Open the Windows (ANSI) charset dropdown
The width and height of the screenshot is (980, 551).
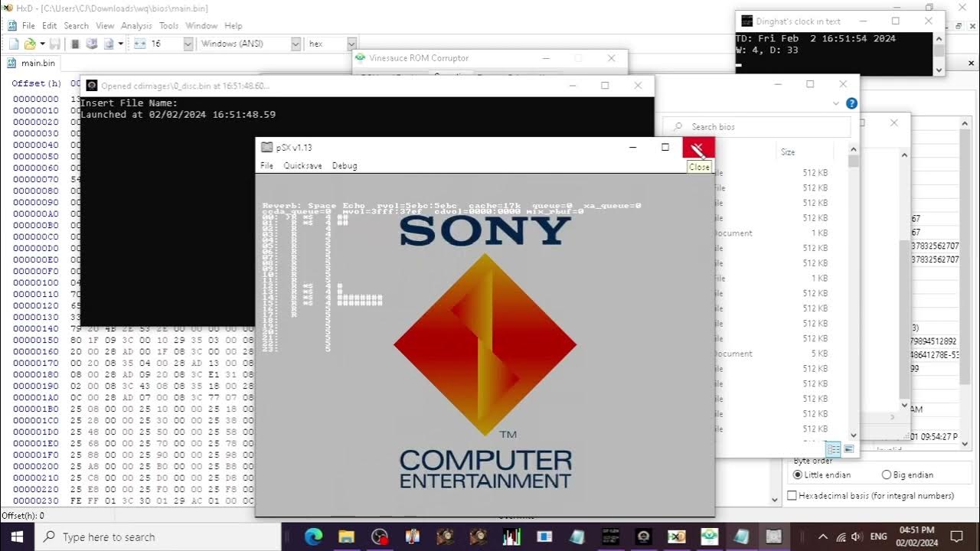click(x=296, y=44)
